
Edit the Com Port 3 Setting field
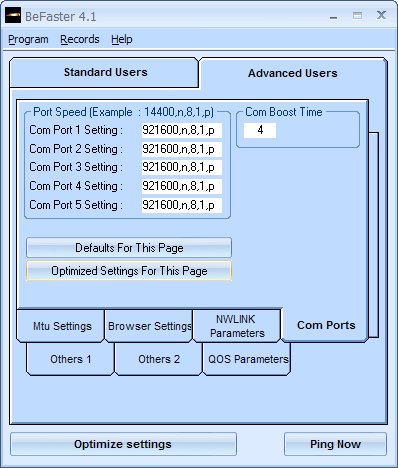point(182,167)
